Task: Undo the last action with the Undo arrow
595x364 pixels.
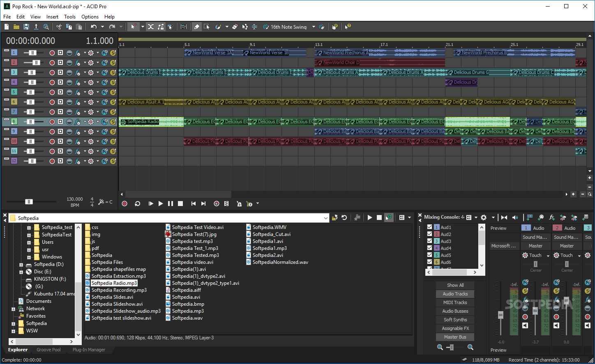Action: point(94,27)
